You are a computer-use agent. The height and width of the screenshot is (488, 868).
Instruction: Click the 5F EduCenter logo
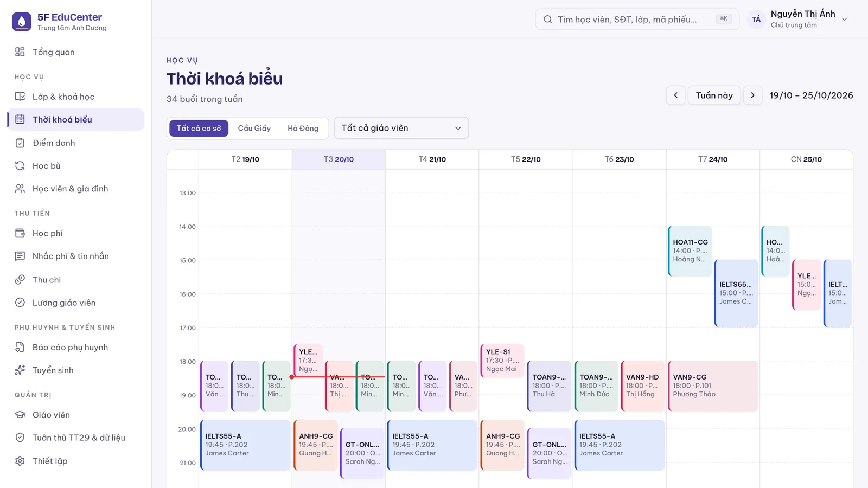click(22, 22)
